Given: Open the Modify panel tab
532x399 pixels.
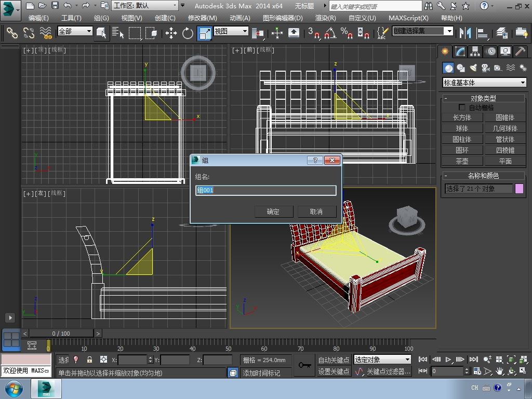Looking at the screenshot, I should tap(460, 51).
